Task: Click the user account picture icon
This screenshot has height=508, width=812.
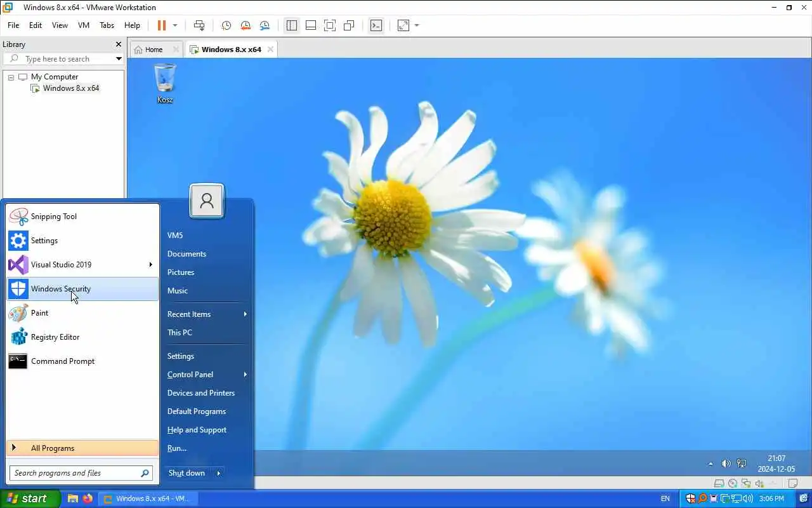Action: [207, 201]
